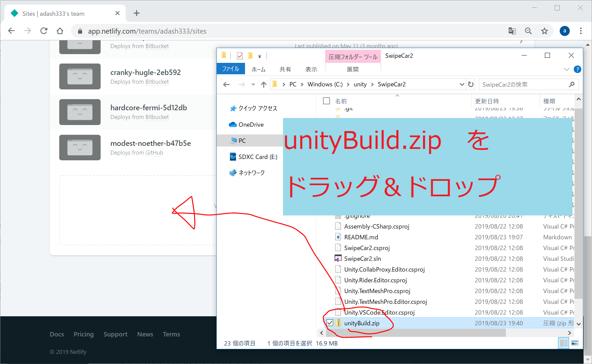The height and width of the screenshot is (364, 592).
Task: Open Explorer help question mark icon
Action: click(577, 69)
